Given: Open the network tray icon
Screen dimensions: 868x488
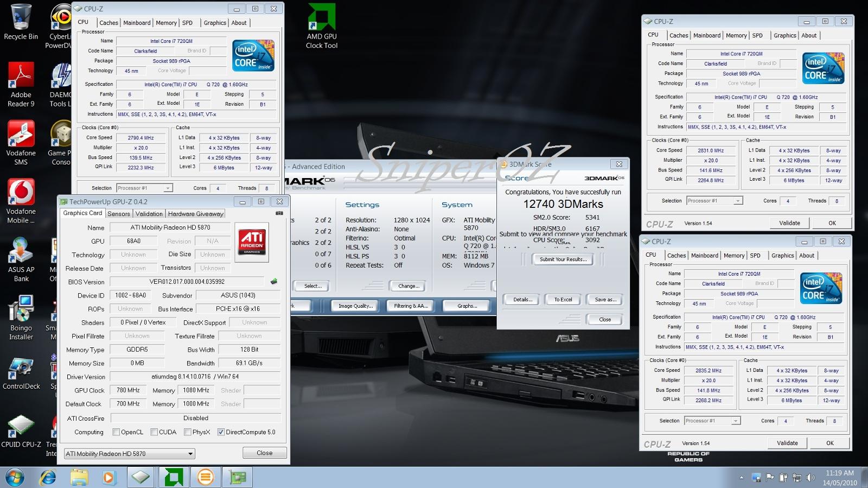Looking at the screenshot, I should pyautogui.click(x=797, y=478).
